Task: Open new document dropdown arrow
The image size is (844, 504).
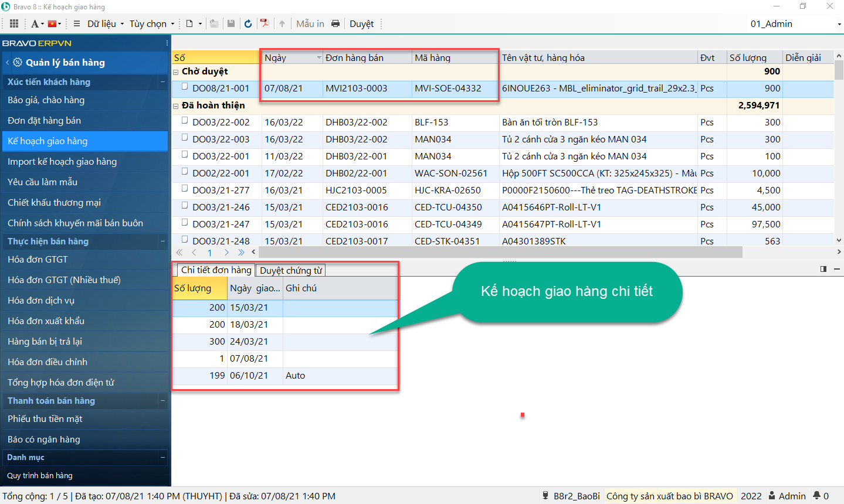Action: [200, 24]
